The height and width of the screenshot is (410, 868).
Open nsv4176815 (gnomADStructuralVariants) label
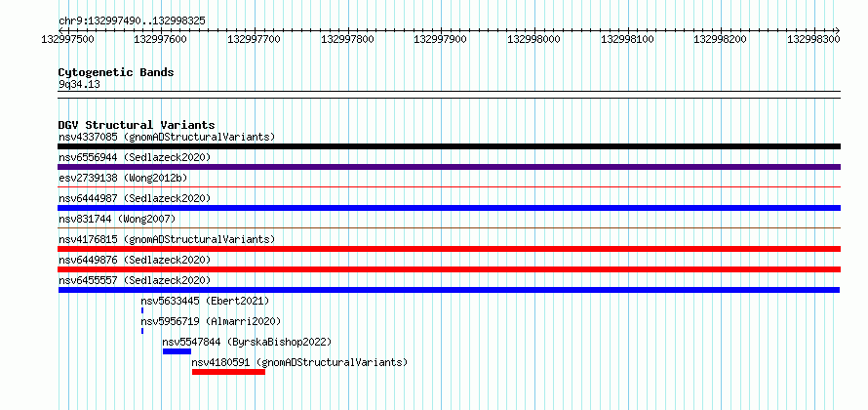(x=167, y=239)
